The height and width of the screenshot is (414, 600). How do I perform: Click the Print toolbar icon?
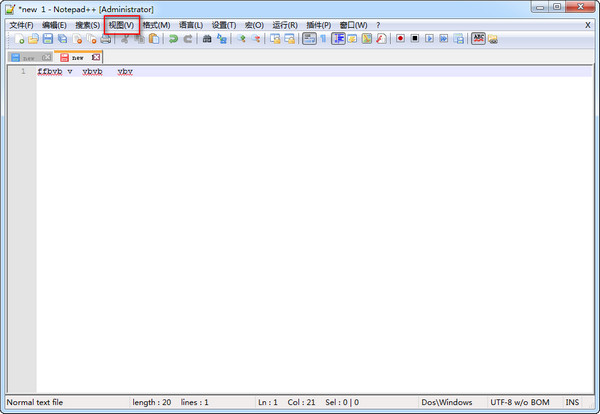(x=106, y=39)
